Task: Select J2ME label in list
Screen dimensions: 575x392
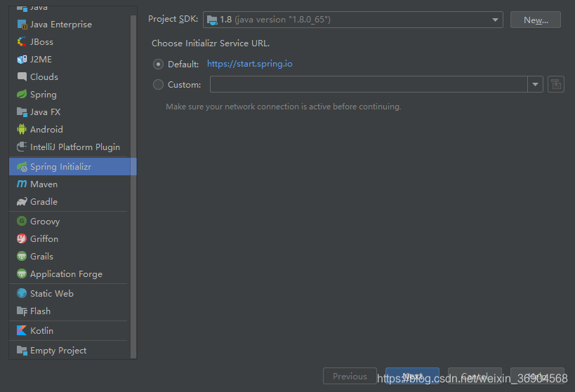Action: tap(41, 60)
